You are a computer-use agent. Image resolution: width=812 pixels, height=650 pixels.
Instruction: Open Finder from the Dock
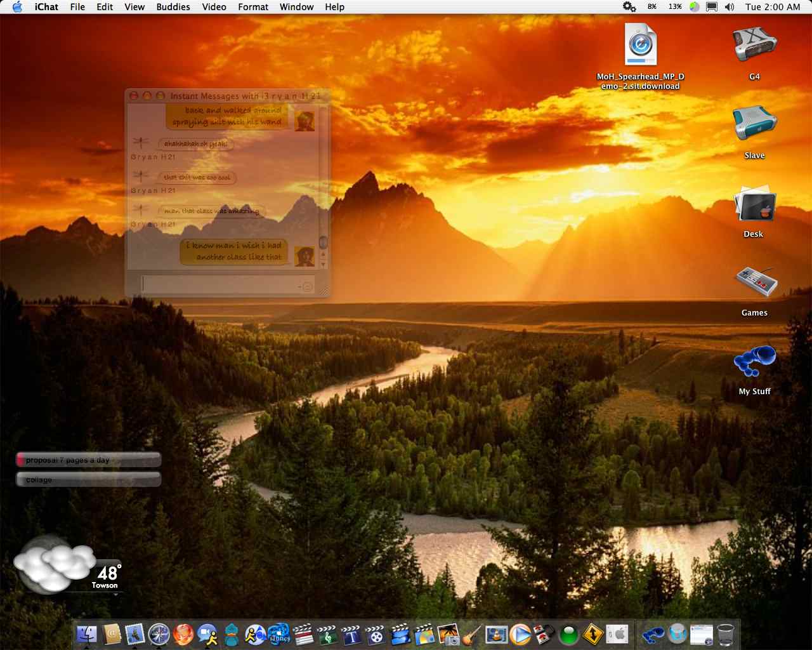(x=86, y=633)
